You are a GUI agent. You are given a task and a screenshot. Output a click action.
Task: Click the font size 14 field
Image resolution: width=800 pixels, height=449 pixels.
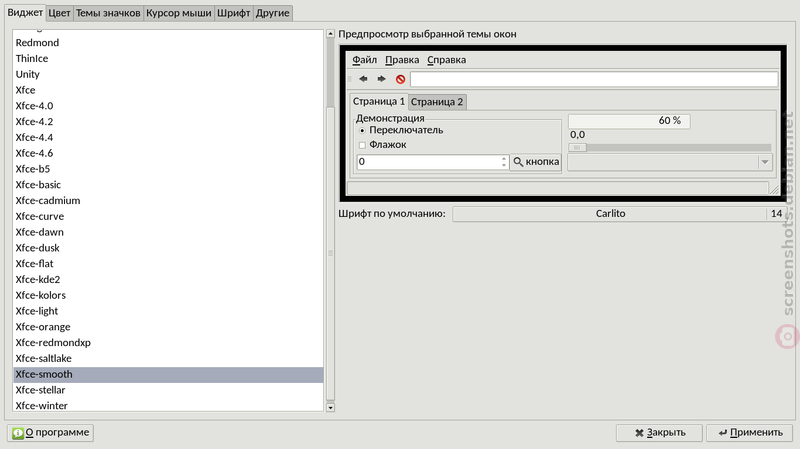click(x=776, y=214)
